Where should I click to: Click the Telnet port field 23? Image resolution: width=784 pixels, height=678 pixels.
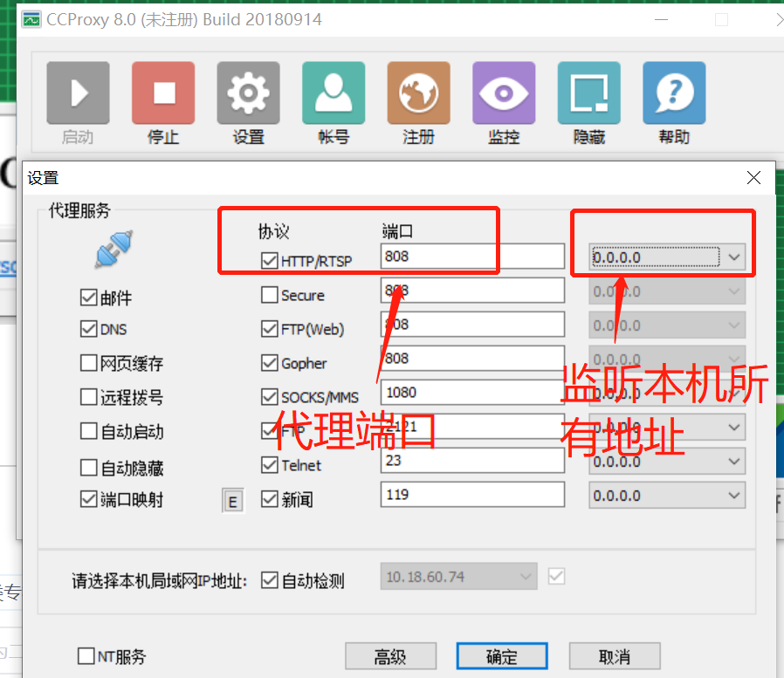coord(472,460)
